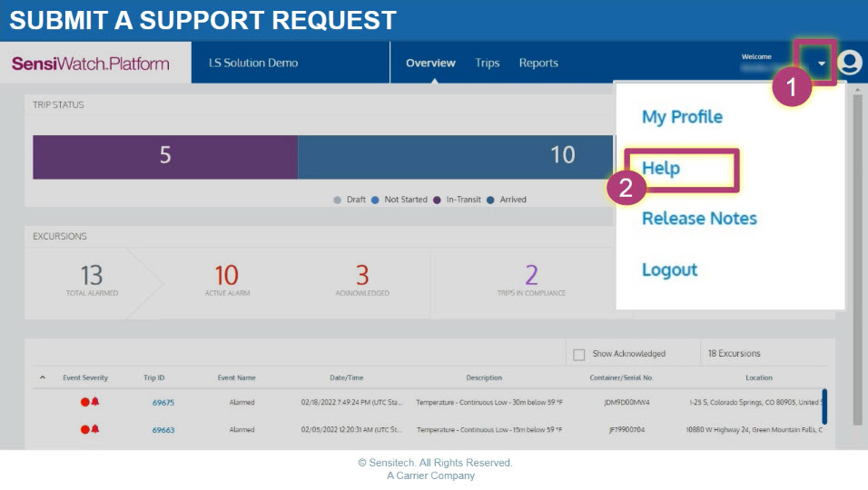Collapse the excursions table with the caret

pos(42,377)
